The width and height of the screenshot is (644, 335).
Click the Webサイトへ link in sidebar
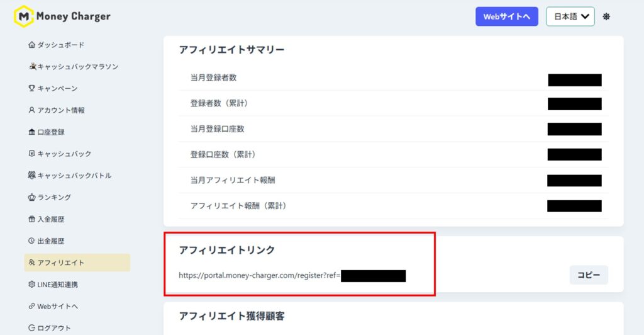point(57,307)
